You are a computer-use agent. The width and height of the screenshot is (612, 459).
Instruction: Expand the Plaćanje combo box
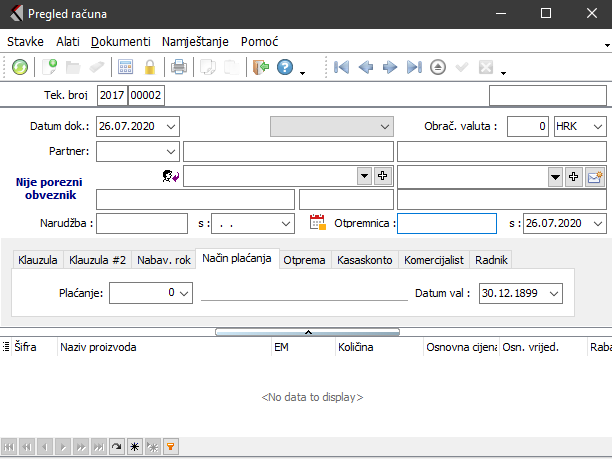tap(184, 293)
